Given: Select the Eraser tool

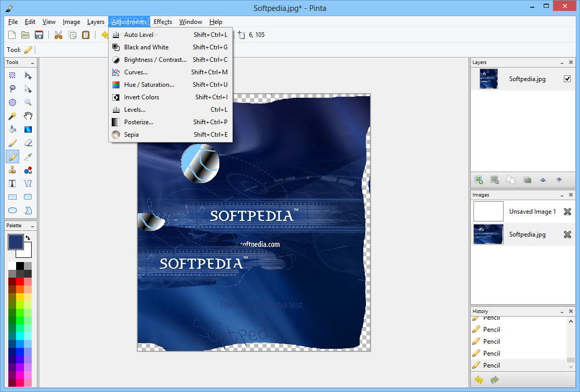Looking at the screenshot, I should tap(28, 143).
